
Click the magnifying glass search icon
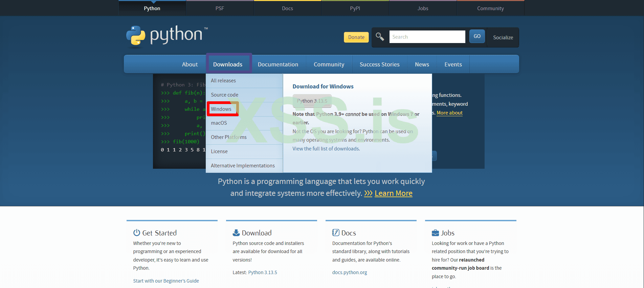(380, 37)
